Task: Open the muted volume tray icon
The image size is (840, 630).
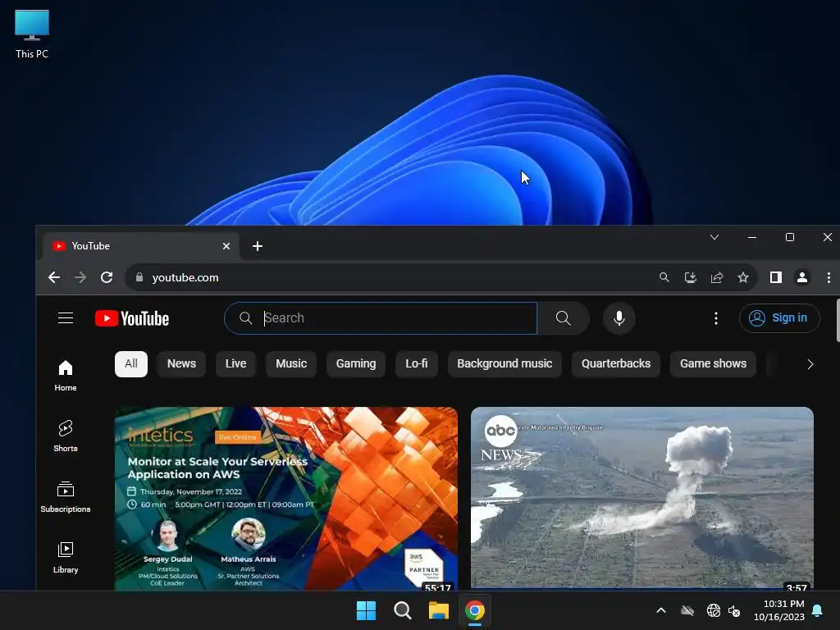Action: (734, 610)
